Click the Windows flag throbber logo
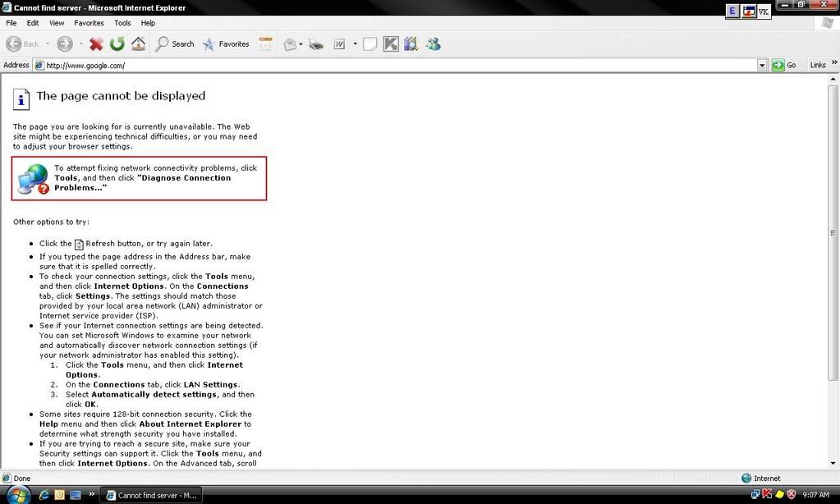The image size is (840, 504). [x=828, y=22]
